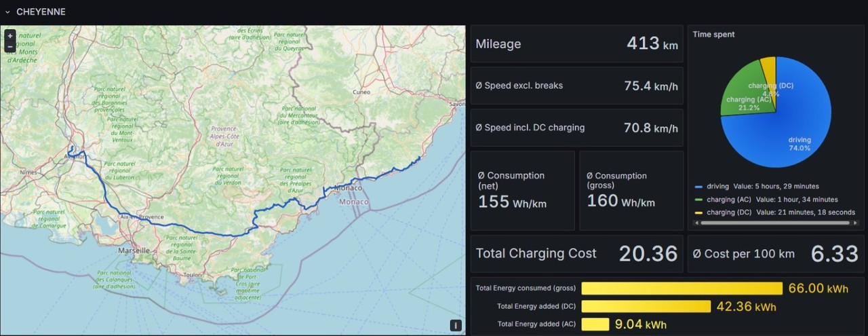Toggle the charging (AC) legend entry
This screenshot has width=868, height=336.
(766, 200)
